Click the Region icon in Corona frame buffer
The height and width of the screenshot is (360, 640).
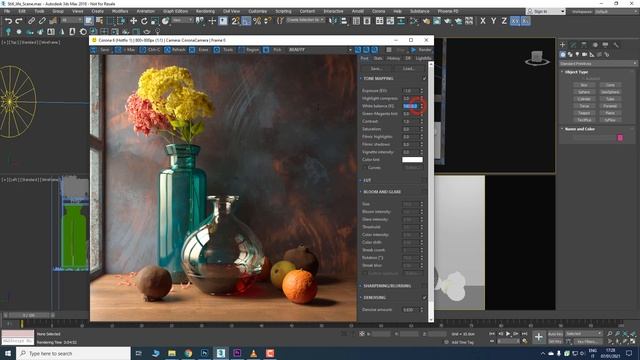coord(241,50)
